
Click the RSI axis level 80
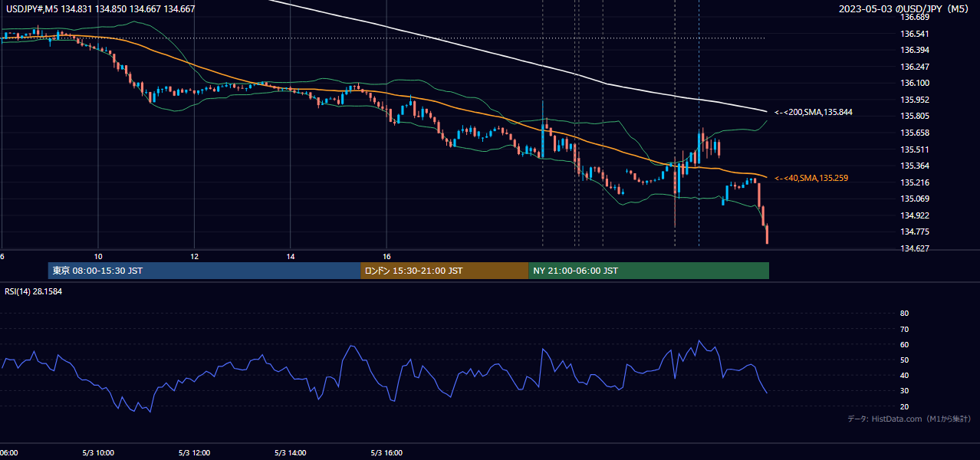coord(904,314)
